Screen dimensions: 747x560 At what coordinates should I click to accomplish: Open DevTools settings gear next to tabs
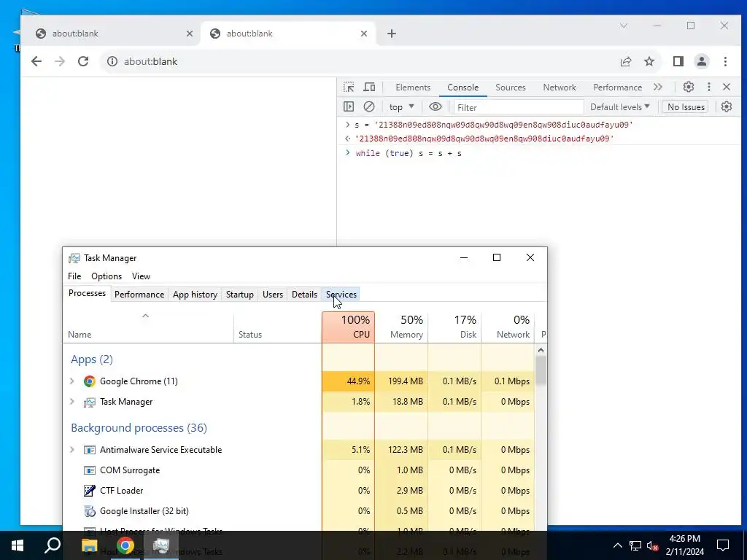(x=689, y=87)
